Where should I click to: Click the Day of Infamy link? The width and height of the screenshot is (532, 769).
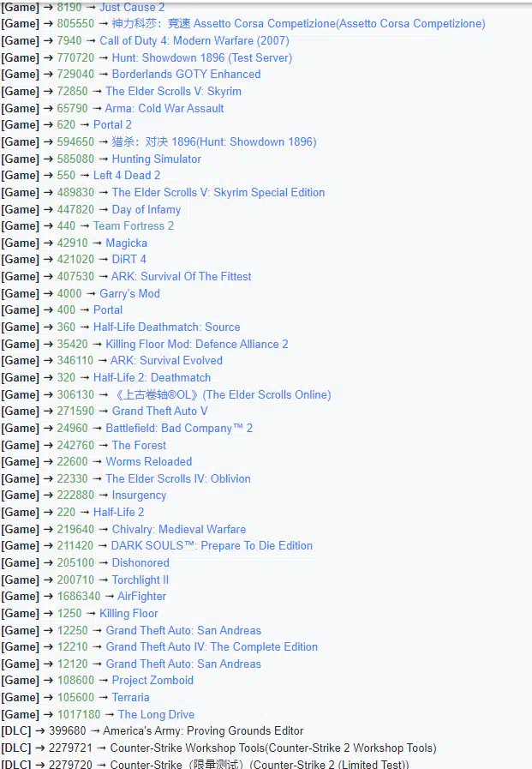[x=146, y=209]
